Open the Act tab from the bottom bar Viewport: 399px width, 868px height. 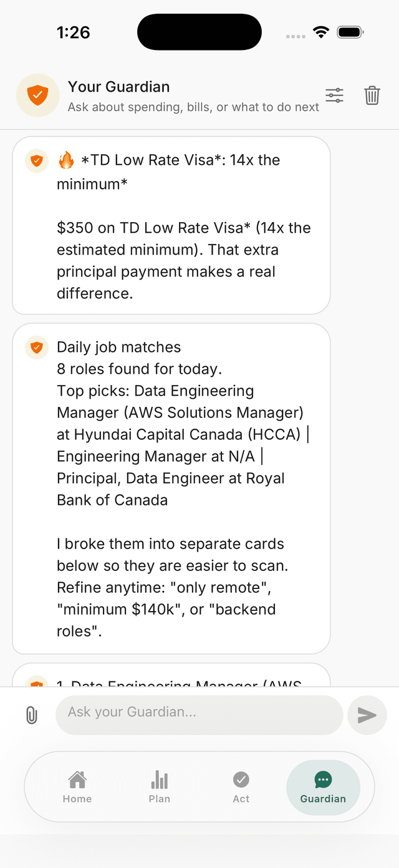pos(241,786)
